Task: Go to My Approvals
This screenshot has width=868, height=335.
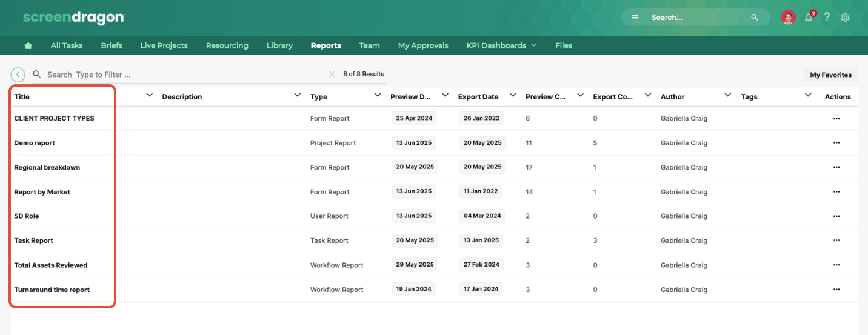Action: coord(423,45)
